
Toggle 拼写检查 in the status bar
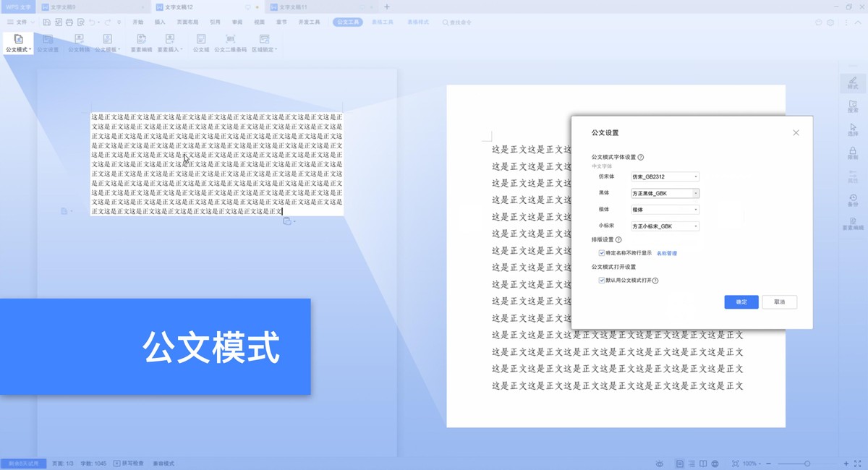[129, 463]
